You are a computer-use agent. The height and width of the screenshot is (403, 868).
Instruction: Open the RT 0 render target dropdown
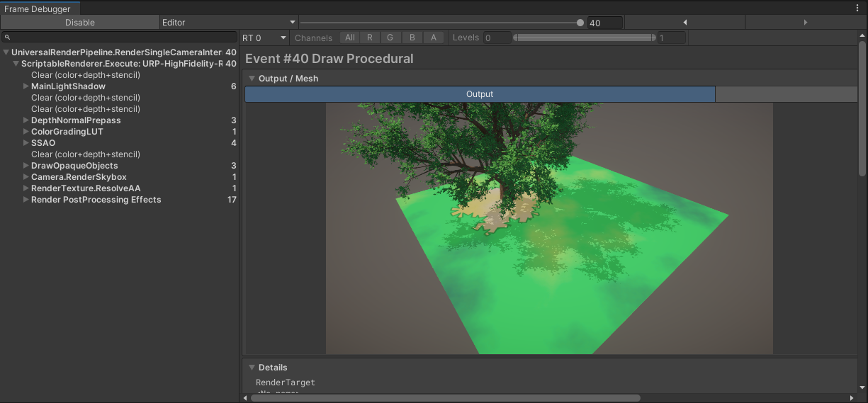[264, 38]
